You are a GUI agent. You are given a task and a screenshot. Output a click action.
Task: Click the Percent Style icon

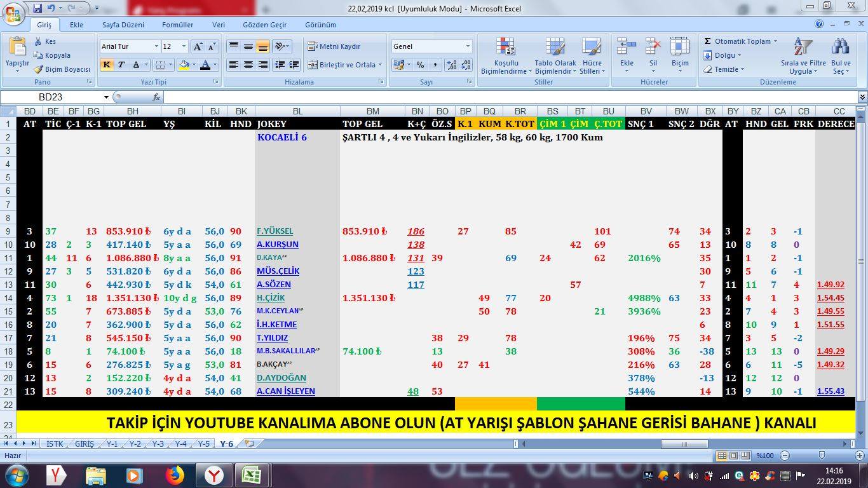tap(421, 65)
